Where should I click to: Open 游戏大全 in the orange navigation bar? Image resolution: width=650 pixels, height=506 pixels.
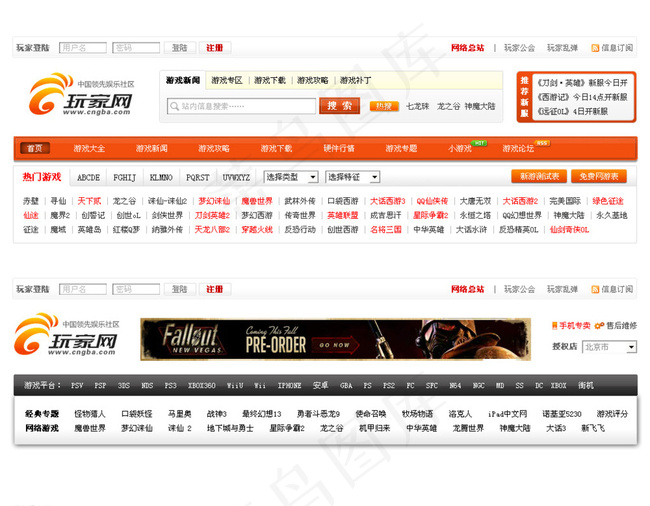point(89,148)
